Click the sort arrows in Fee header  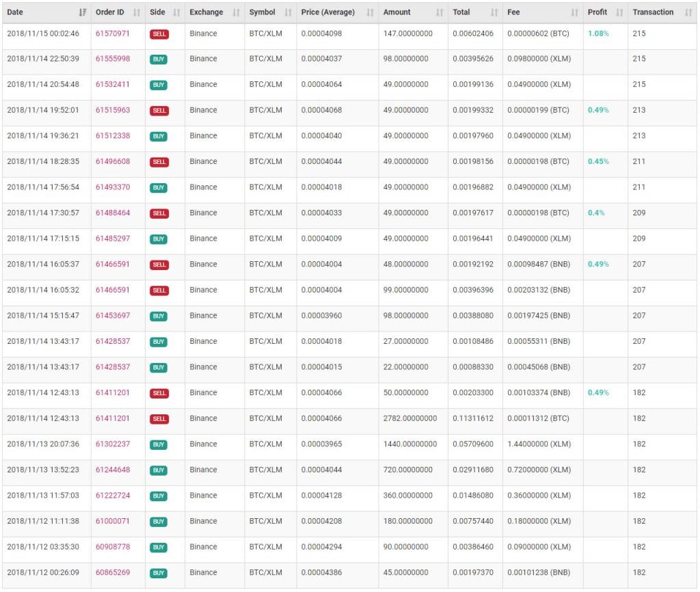574,12
